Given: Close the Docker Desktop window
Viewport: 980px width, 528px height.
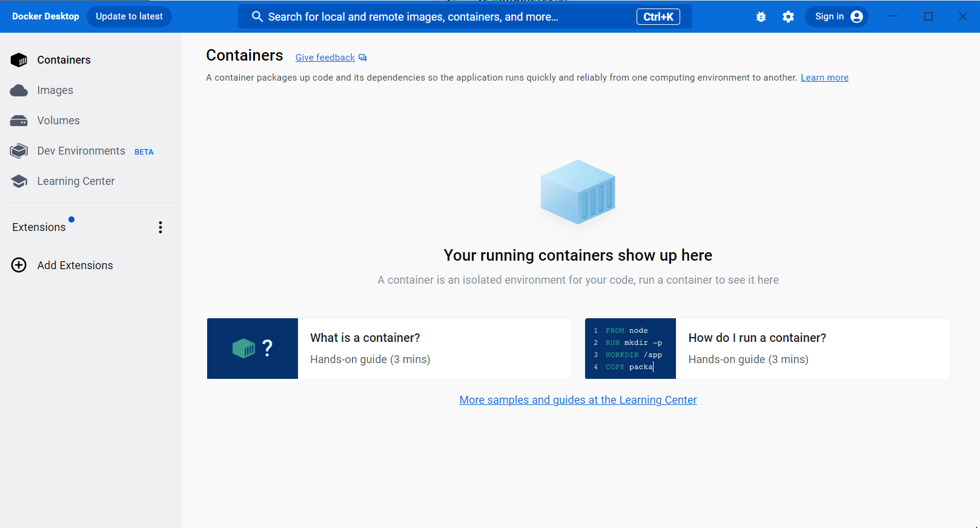Looking at the screenshot, I should (x=963, y=16).
